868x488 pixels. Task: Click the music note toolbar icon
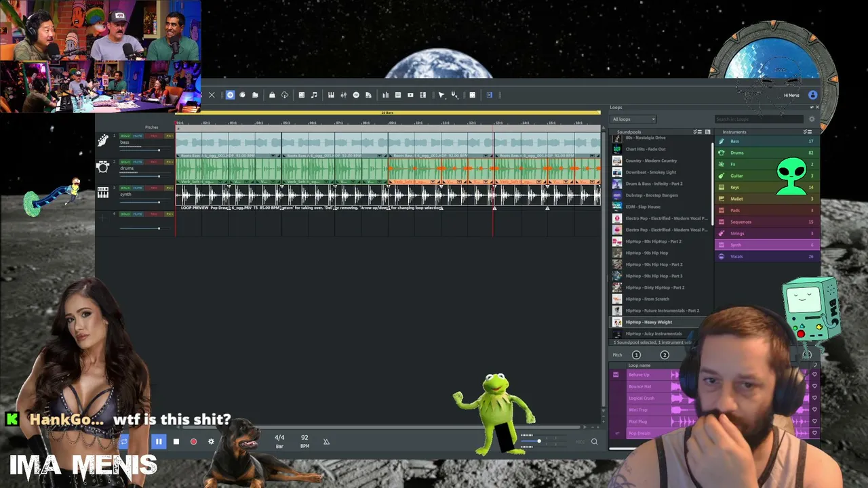click(314, 95)
